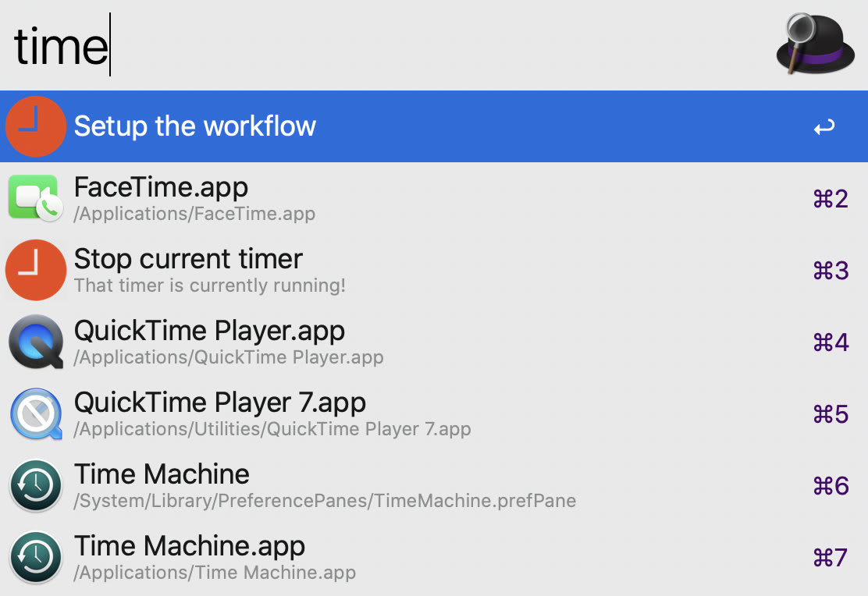Click the QuickTime Player app icon
Image resolution: width=868 pixels, height=596 pixels.
tap(36, 342)
